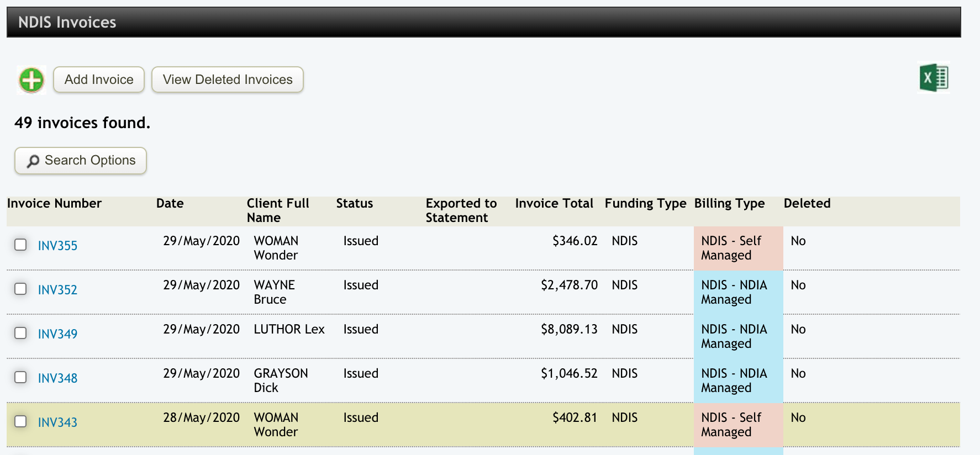
Task: Tick the checkbox for INV355
Action: pos(20,245)
